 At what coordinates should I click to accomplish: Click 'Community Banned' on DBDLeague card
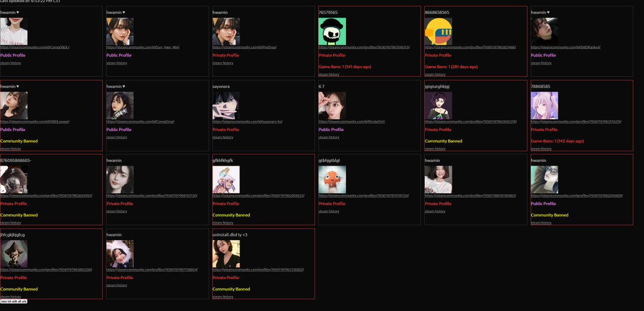tap(19, 141)
